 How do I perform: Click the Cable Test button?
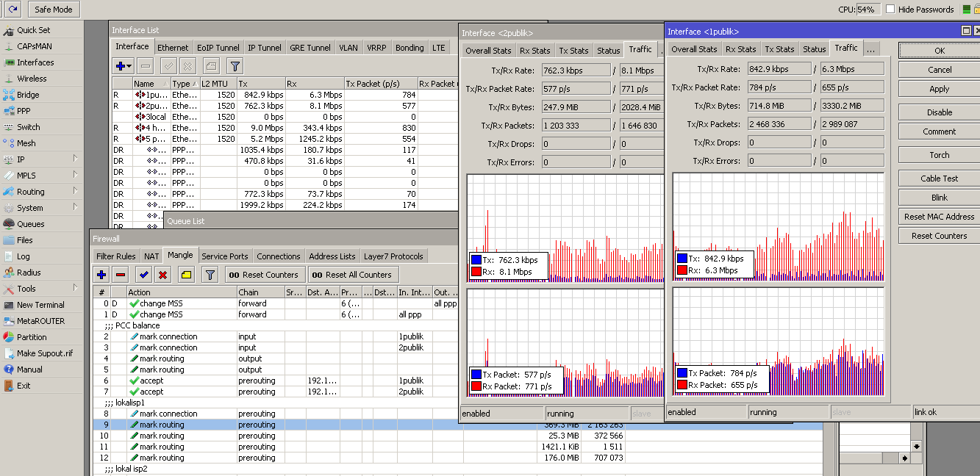[939, 178]
